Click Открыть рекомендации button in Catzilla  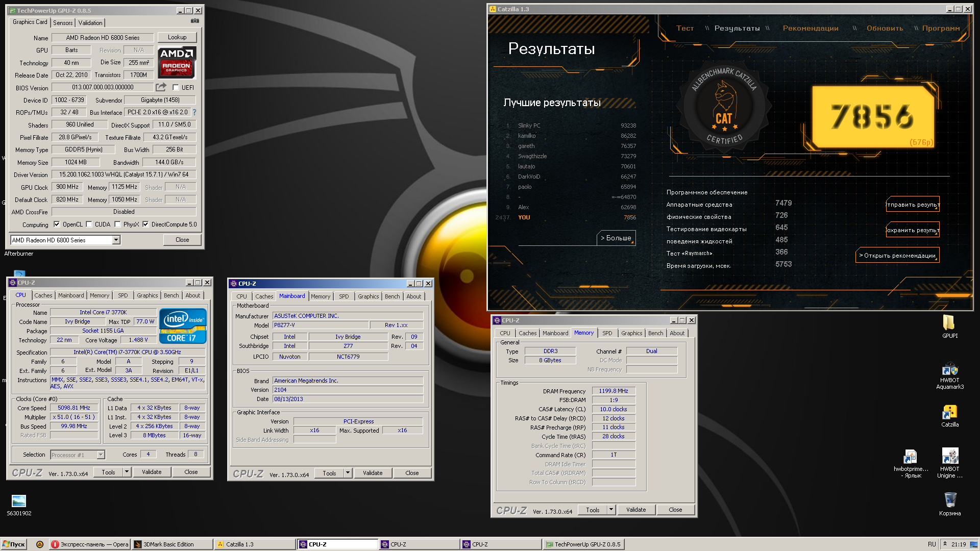[897, 256]
